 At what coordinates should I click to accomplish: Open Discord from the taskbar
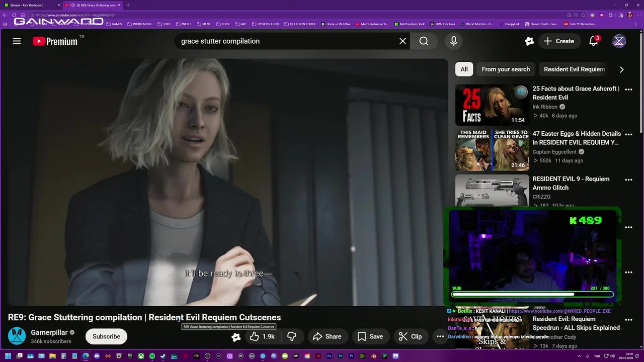click(x=97, y=356)
